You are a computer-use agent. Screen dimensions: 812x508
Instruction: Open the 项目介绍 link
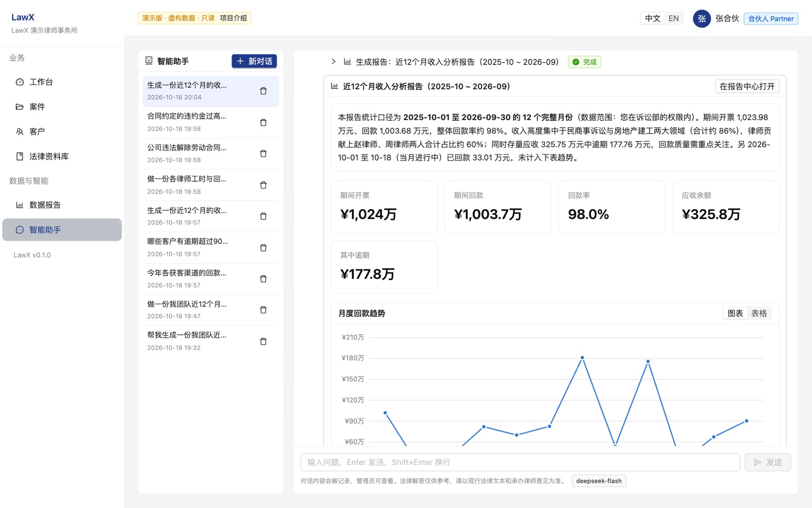coord(233,18)
